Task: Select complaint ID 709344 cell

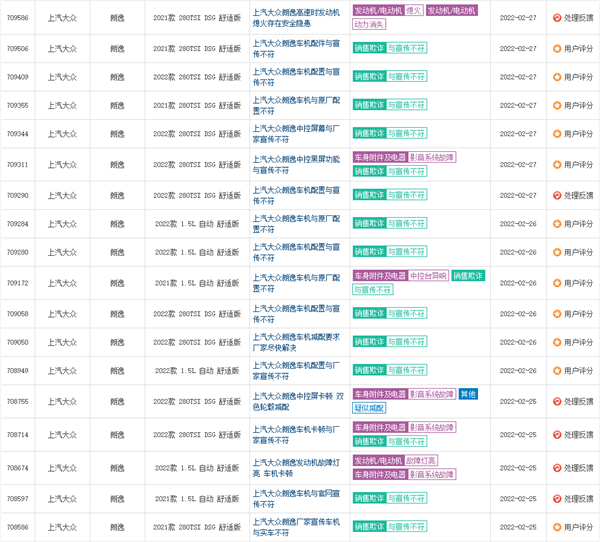Action: click(x=18, y=134)
